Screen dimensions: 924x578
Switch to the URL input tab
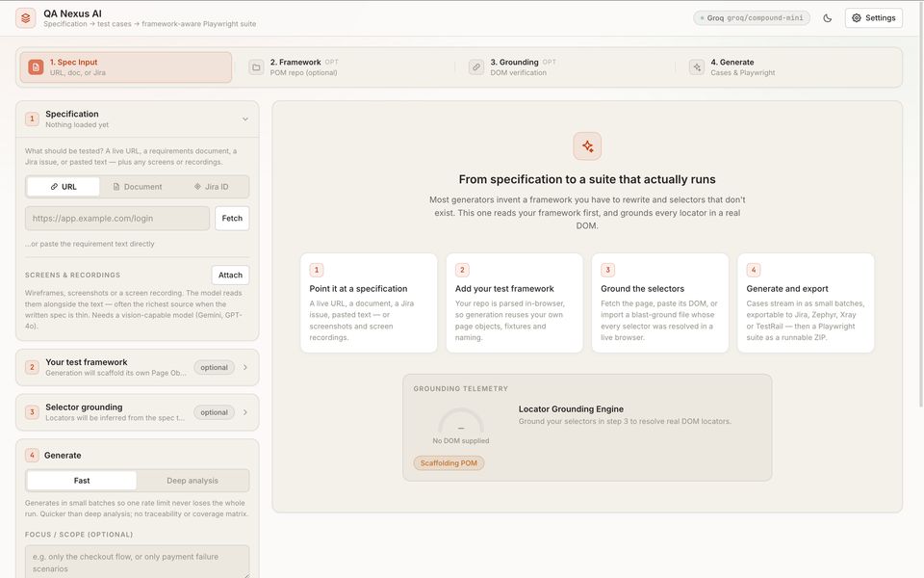click(64, 186)
